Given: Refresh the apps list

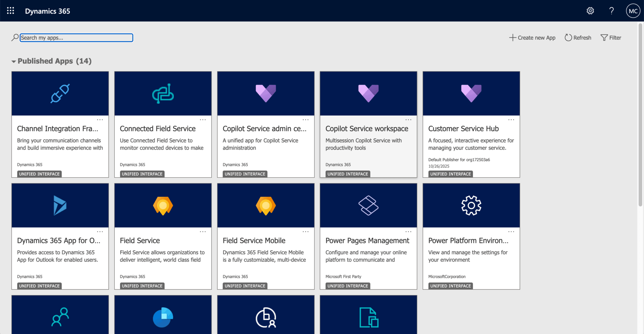Looking at the screenshot, I should click(578, 38).
